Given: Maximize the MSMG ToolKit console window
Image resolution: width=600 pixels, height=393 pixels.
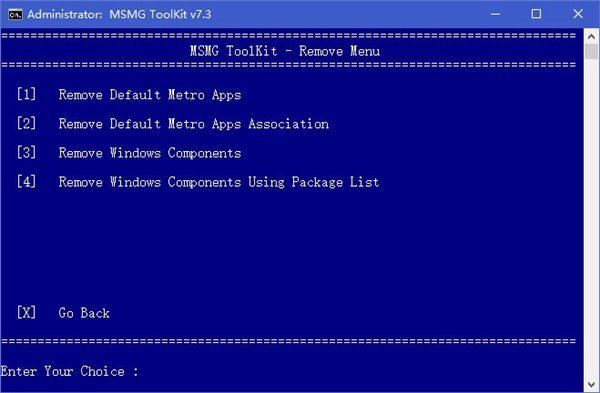Looking at the screenshot, I should tap(536, 14).
